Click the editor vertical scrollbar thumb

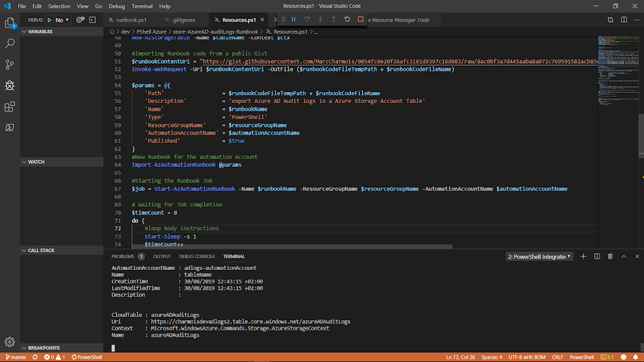(x=641, y=135)
